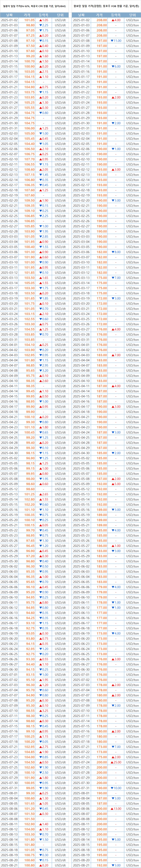141x868 pixels.
Task: Click USD/ton unit in the 2025-01-02 coking coal row
Action: (132, 20)
